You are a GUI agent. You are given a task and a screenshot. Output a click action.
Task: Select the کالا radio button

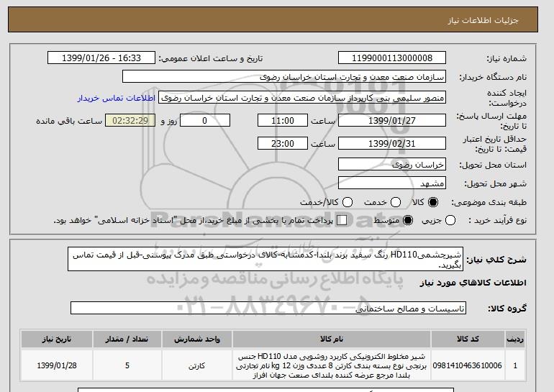click(x=433, y=202)
